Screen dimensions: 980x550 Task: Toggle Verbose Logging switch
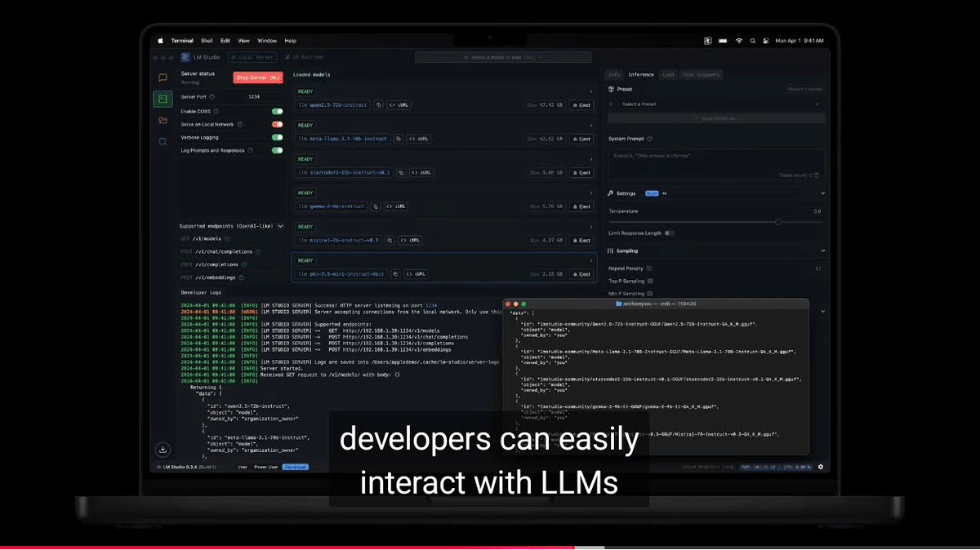[278, 137]
